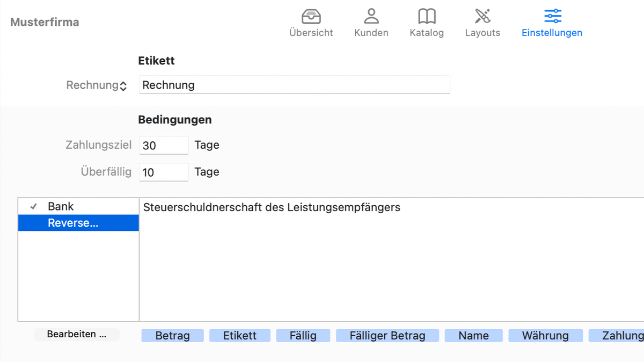Viewport: 644px width, 362px height.
Task: Open the Übersicht inbox tray icon
Action: (311, 17)
